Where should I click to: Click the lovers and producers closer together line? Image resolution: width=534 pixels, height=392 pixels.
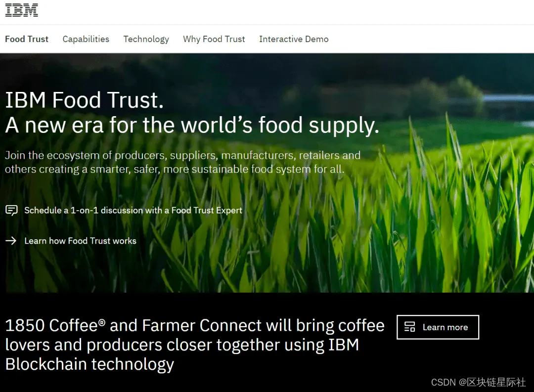point(182,345)
